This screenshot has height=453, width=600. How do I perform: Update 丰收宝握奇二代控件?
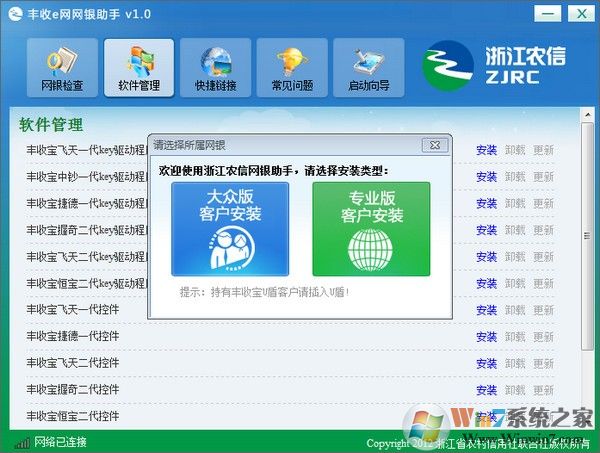click(543, 390)
